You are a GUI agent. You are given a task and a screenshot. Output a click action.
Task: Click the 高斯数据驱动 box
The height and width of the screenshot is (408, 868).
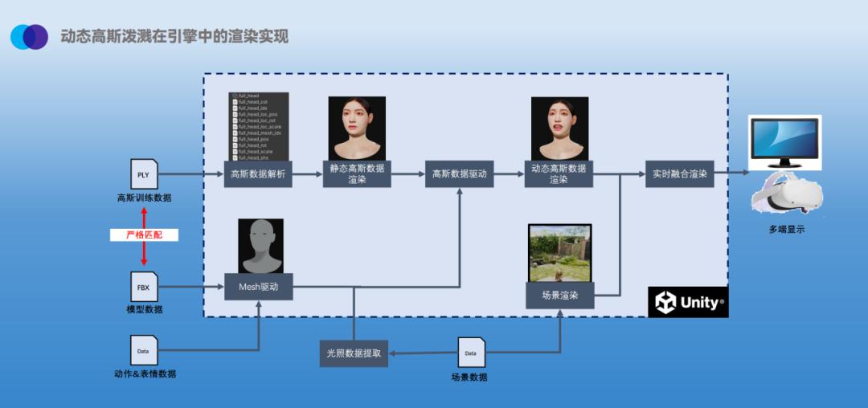459,174
